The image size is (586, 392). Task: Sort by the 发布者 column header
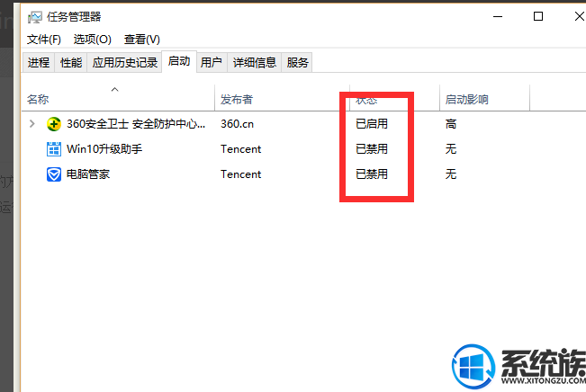282,98
